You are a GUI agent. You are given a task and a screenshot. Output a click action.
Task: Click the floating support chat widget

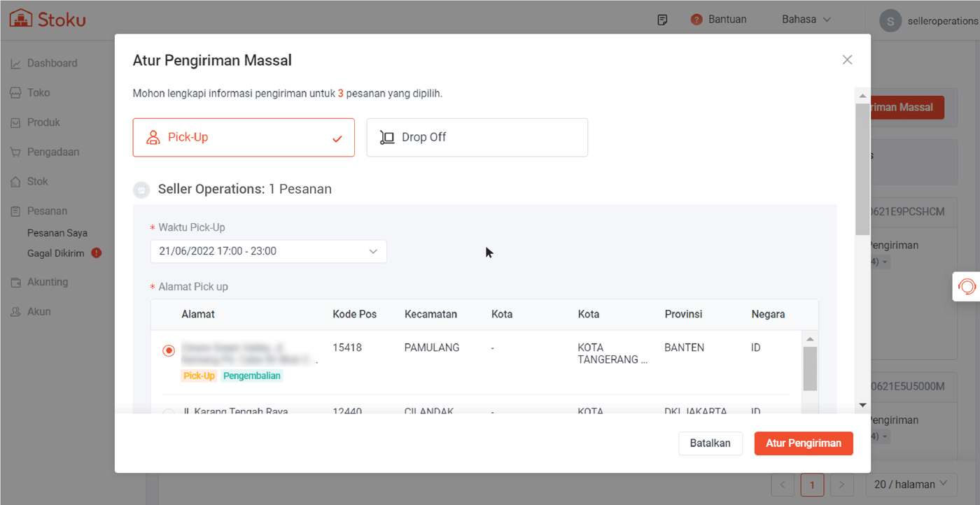pyautogui.click(x=967, y=286)
